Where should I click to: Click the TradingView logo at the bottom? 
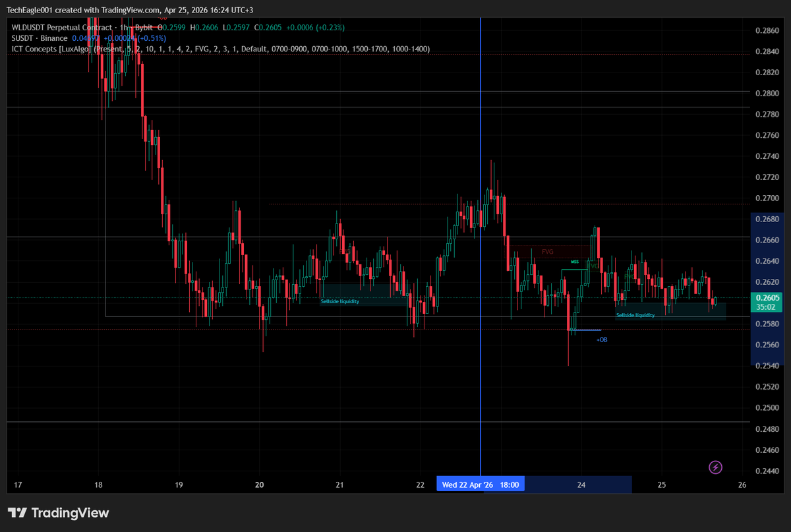tap(58, 513)
